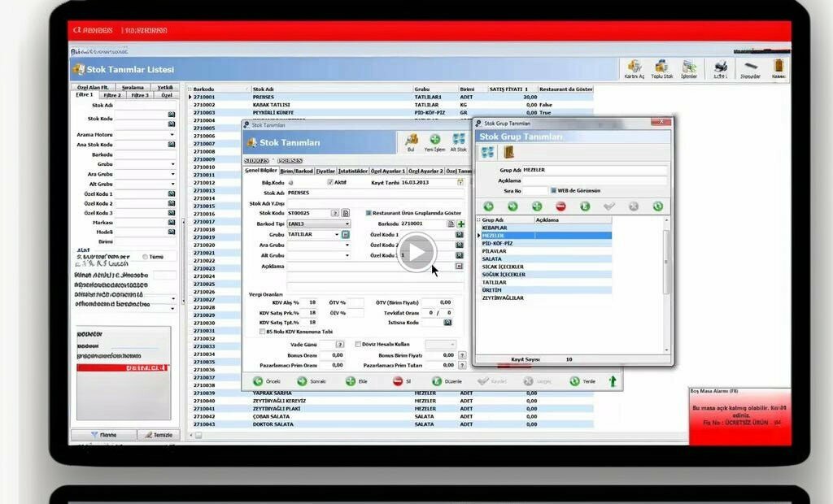Select the KABAK TATLISI row in stock list
This screenshot has width=833, height=504.
point(390,105)
